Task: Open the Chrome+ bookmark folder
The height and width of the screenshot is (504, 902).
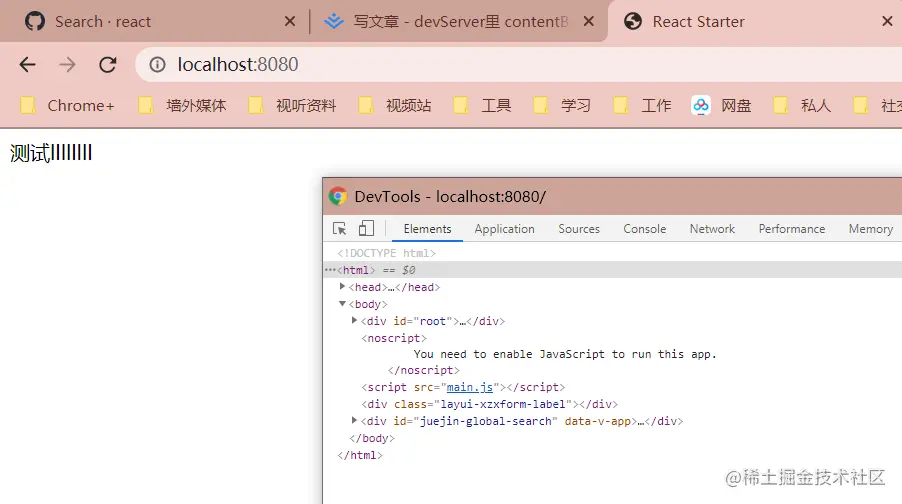Action: click(x=67, y=106)
